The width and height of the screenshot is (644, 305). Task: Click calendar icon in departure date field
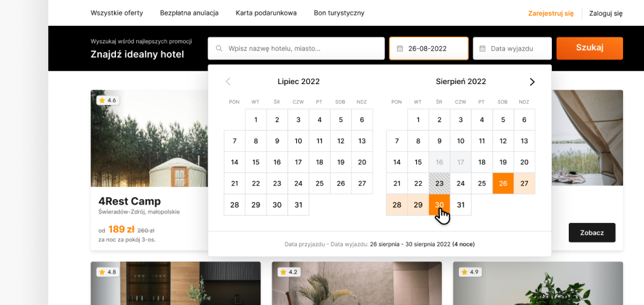[x=483, y=48]
